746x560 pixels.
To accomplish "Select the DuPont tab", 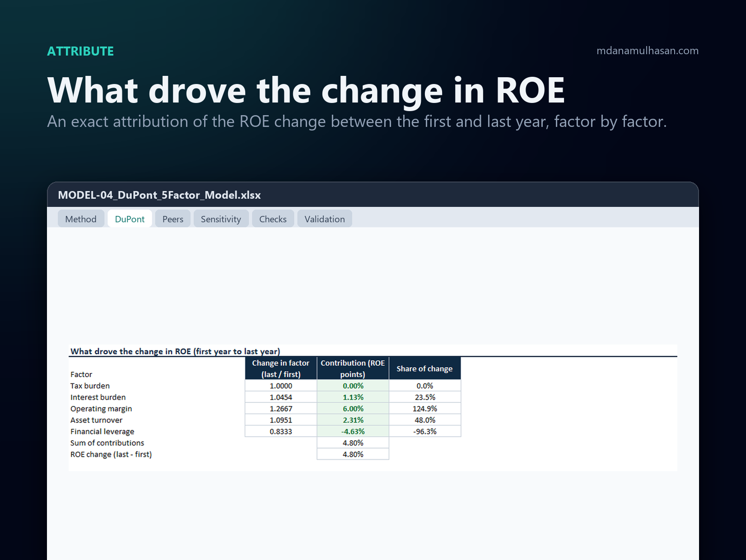I will tap(130, 219).
